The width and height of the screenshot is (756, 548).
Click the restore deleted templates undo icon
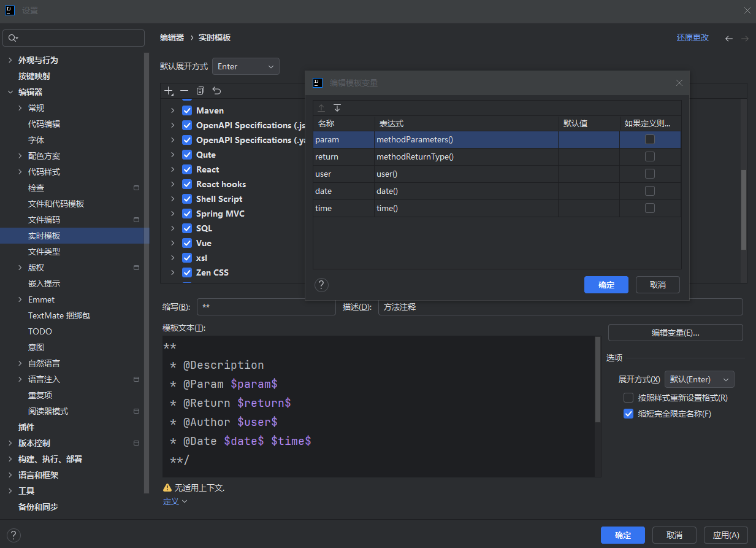[x=216, y=91]
